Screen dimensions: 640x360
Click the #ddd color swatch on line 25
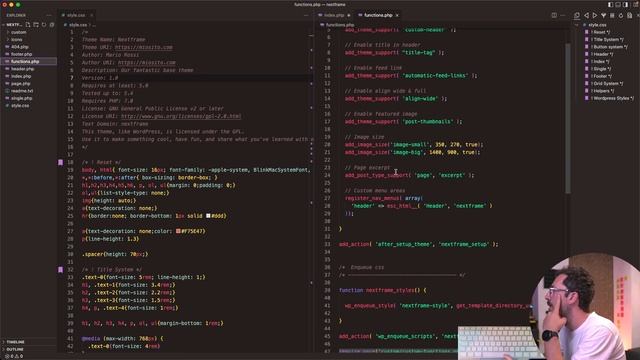pyautogui.click(x=208, y=216)
